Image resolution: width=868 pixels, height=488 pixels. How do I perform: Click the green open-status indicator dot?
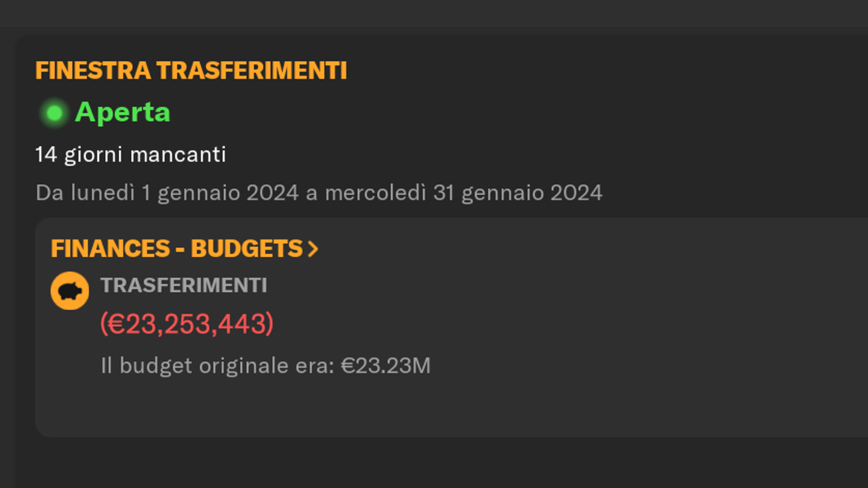tap(55, 113)
